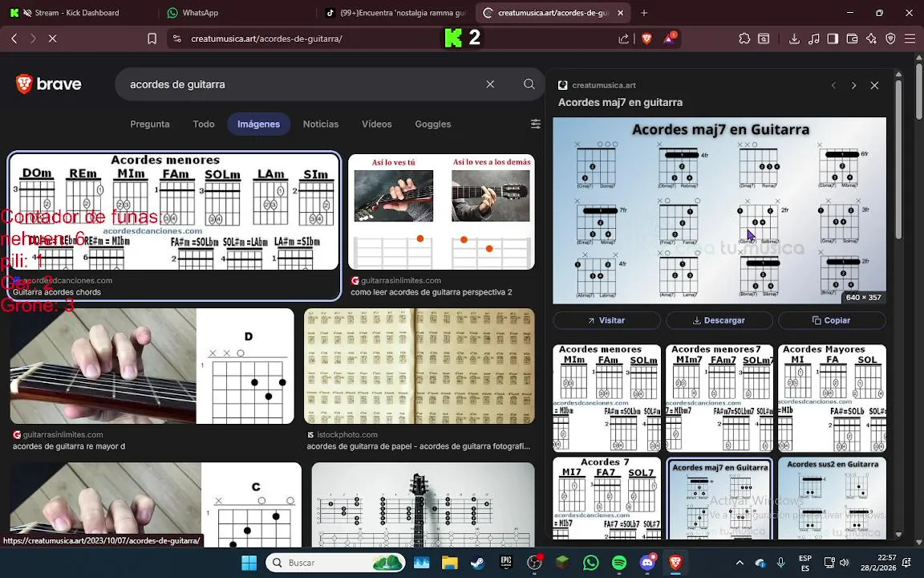This screenshot has width=924, height=578.
Task: Open the paper chord book image result
Action: pos(419,366)
